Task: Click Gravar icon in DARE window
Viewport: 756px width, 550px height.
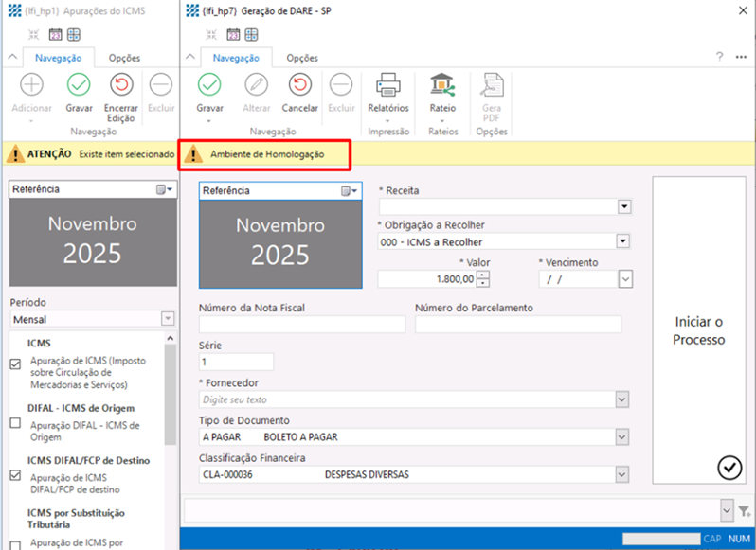Action: click(x=209, y=86)
